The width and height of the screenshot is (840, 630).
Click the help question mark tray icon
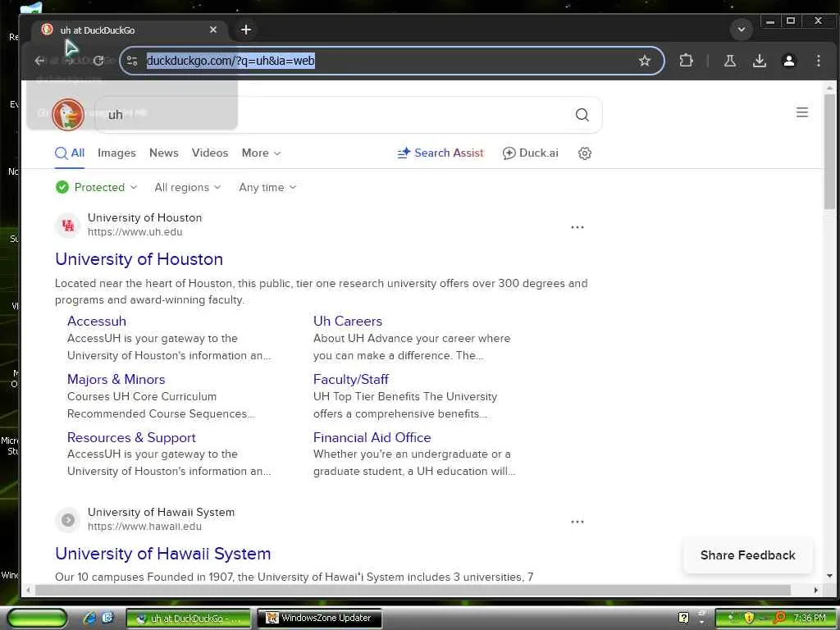click(683, 618)
